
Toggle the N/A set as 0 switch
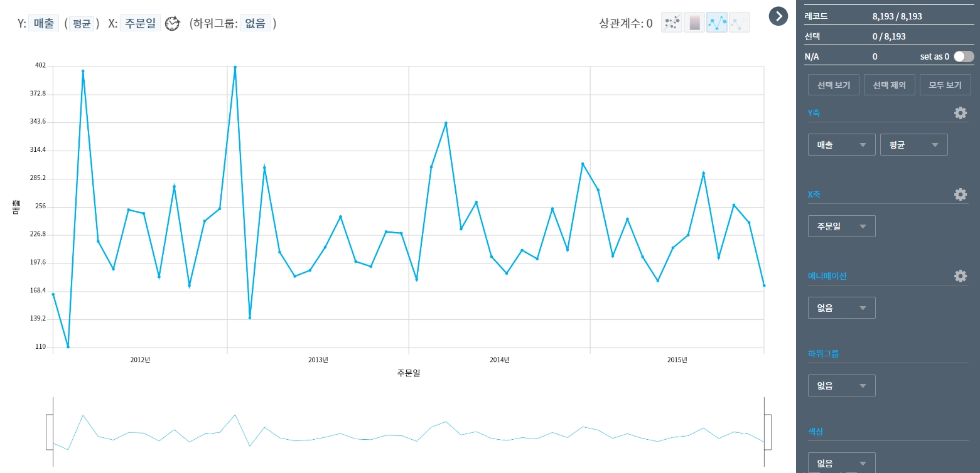tap(964, 56)
